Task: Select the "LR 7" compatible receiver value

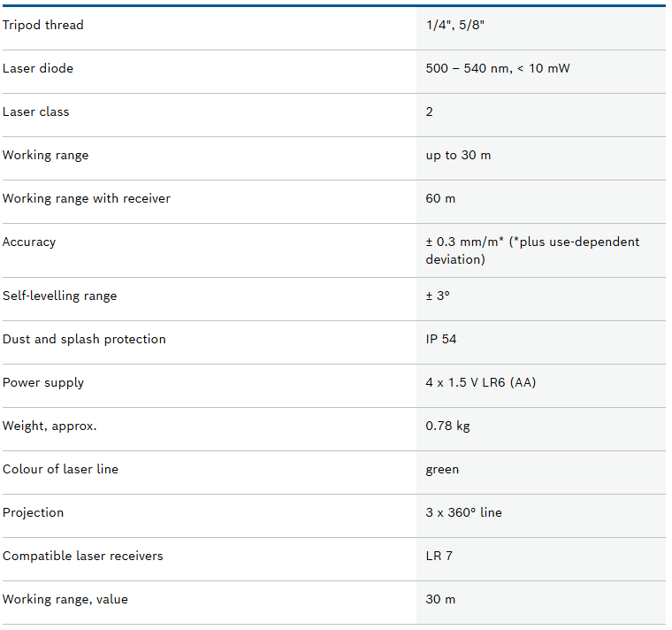Action: [439, 557]
